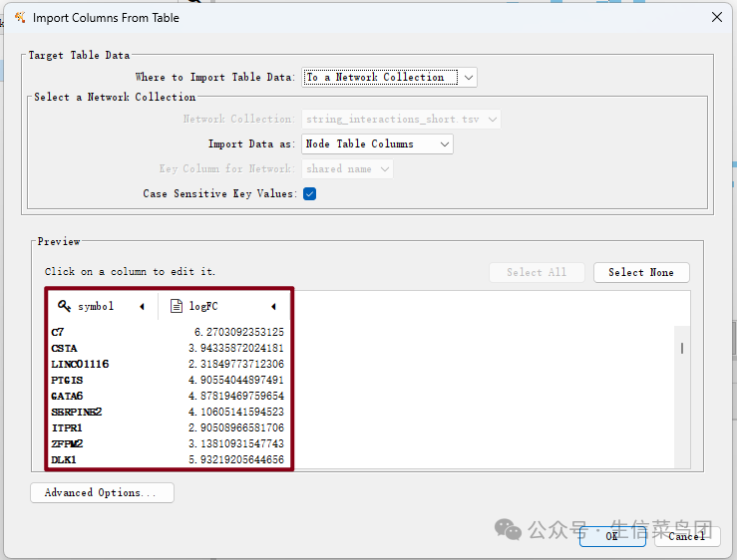Click the logFC value 3.94335872024181

[236, 348]
